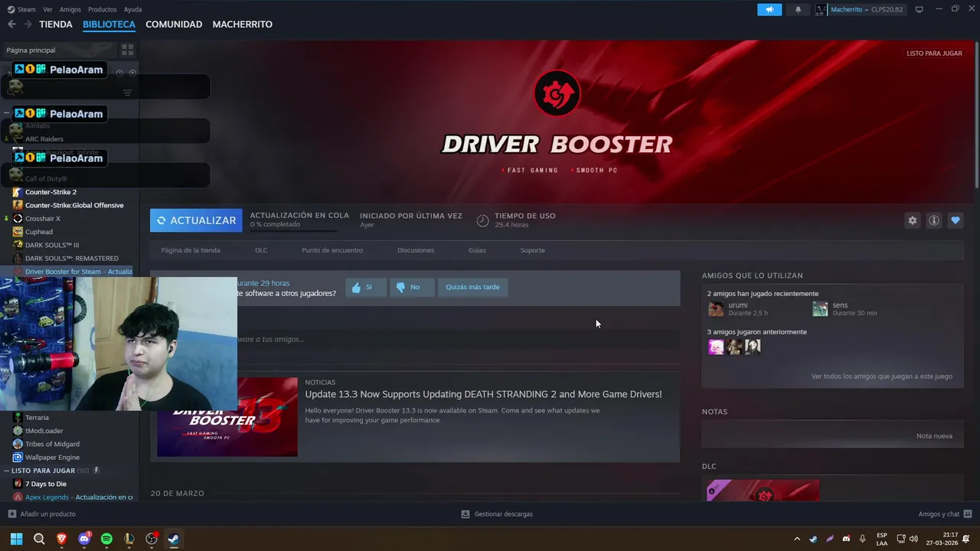Click the Terraria tree icon
This screenshot has height=551, width=980.
click(x=18, y=417)
